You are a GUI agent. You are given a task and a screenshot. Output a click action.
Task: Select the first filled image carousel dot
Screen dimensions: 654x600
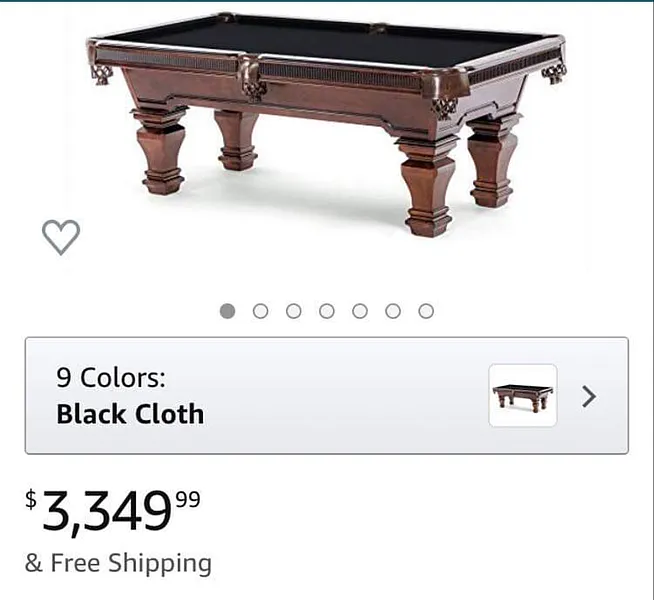click(x=227, y=311)
